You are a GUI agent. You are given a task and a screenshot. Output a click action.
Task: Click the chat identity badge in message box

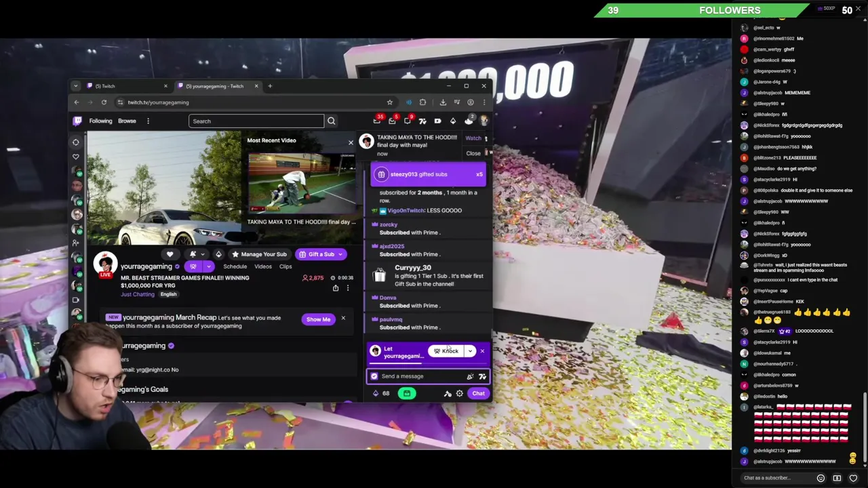click(374, 376)
